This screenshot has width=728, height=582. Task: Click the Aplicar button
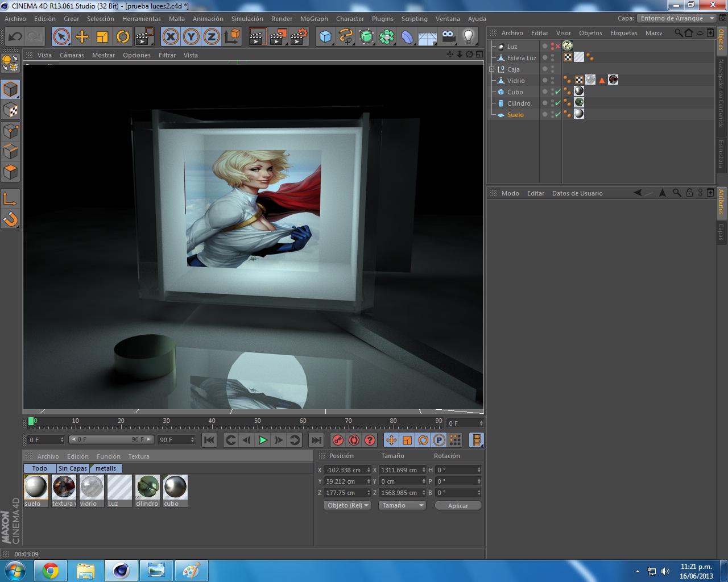coord(458,505)
